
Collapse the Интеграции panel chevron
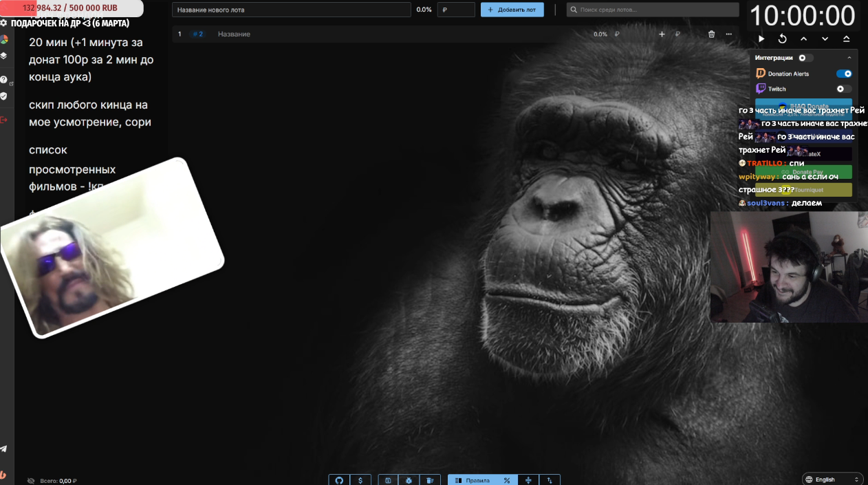click(x=849, y=58)
